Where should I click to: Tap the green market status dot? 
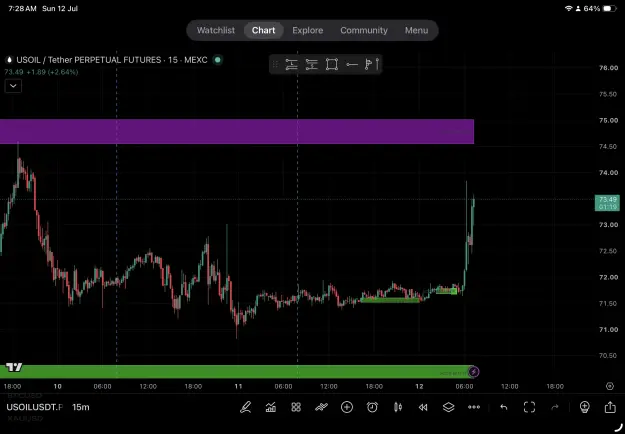(x=218, y=60)
